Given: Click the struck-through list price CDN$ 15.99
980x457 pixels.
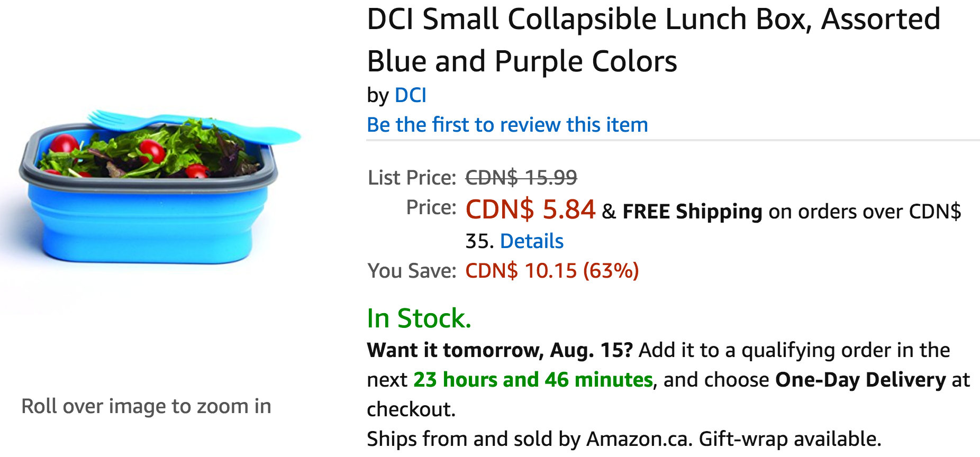Looking at the screenshot, I should [521, 178].
